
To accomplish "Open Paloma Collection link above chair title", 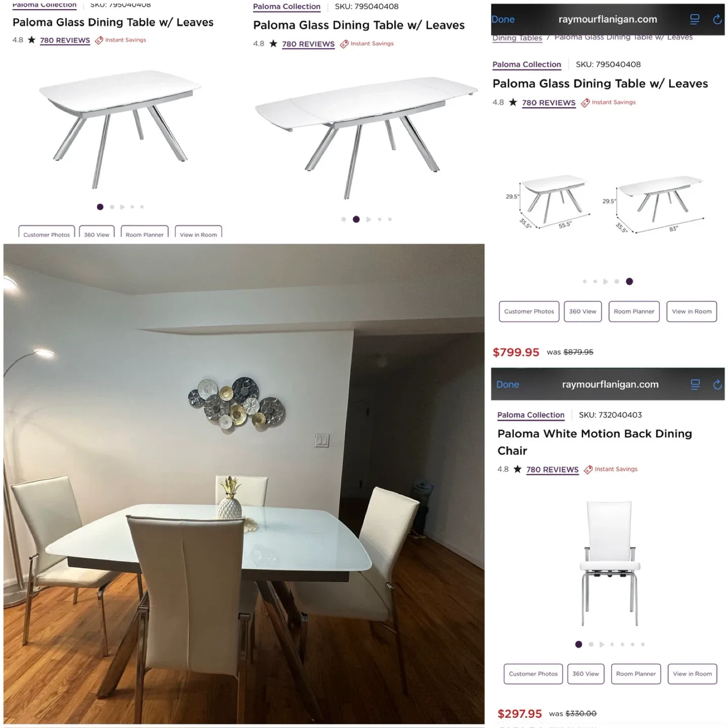I will tap(531, 415).
